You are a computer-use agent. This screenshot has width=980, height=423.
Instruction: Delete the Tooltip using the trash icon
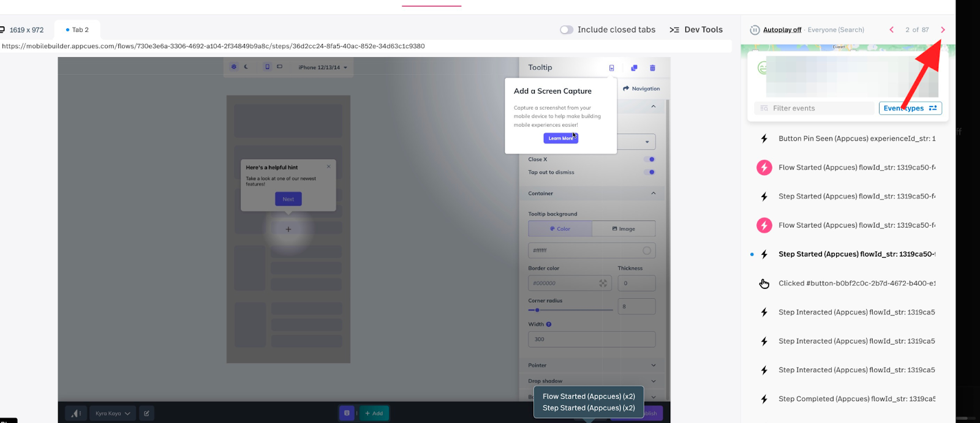tap(652, 68)
